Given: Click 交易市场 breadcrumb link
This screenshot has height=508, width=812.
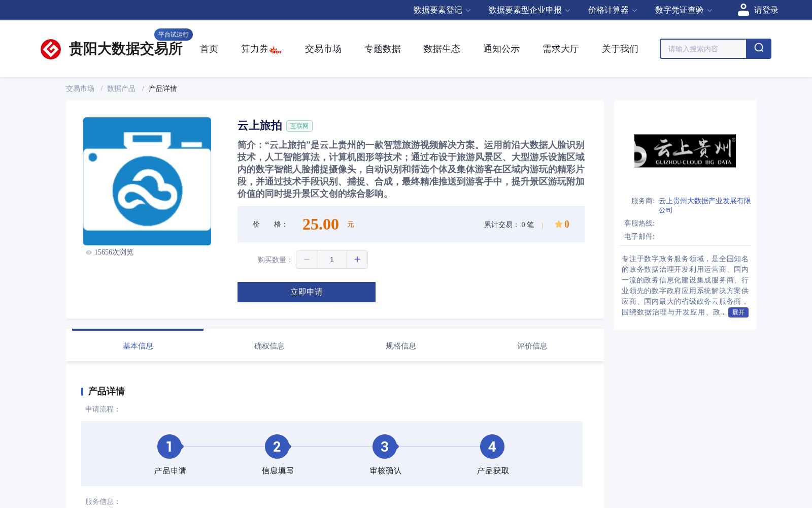Looking at the screenshot, I should [80, 88].
